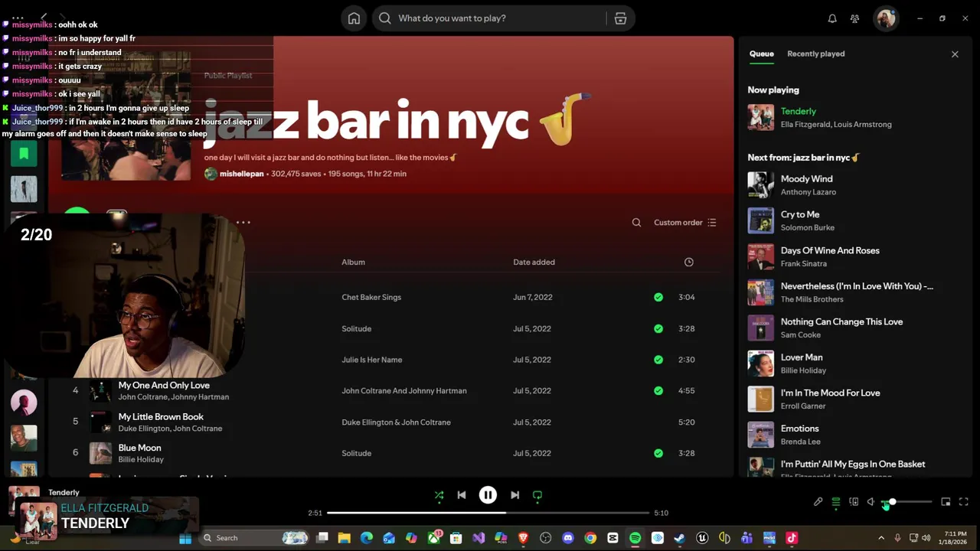Toggle the repeat button
This screenshot has width=980, height=551.
(537, 495)
